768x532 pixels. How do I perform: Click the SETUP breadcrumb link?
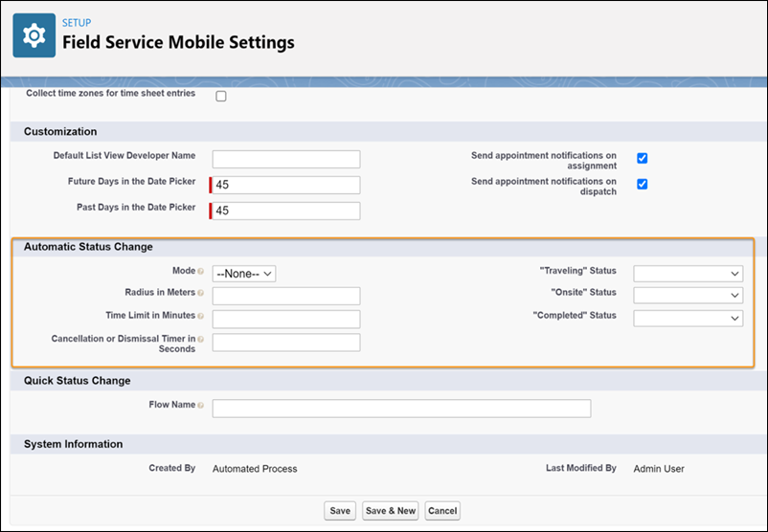[77, 23]
